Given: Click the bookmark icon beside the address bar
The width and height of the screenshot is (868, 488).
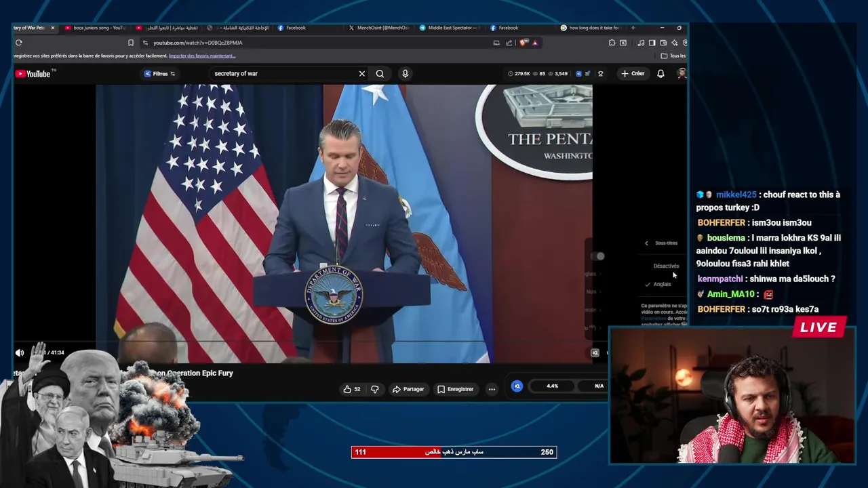Looking at the screenshot, I should point(131,43).
